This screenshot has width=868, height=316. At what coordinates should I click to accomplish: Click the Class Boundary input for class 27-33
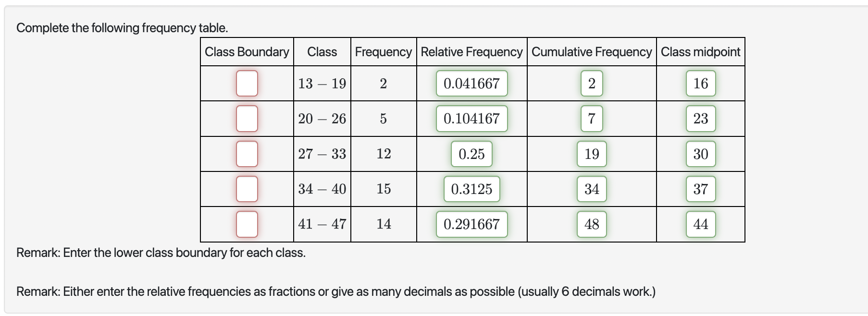click(247, 154)
